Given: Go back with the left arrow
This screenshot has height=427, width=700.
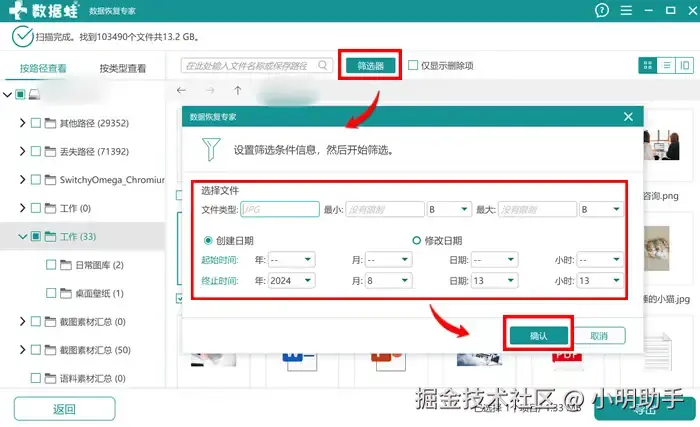Looking at the screenshot, I should point(181,90).
